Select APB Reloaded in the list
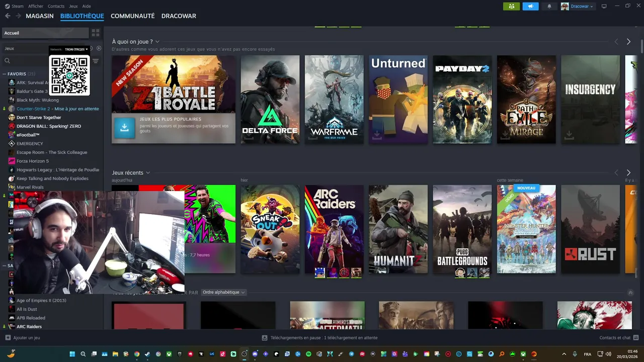The image size is (644, 362). coord(31,318)
